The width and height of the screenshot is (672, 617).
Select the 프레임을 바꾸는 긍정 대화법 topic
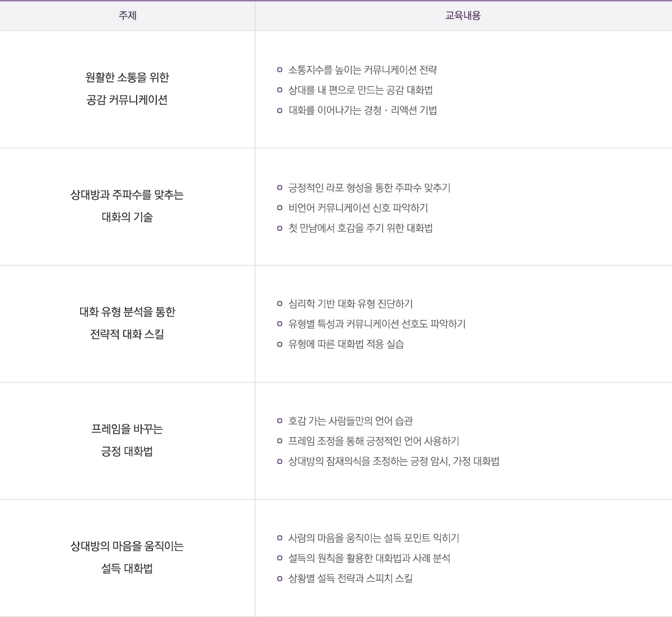pos(127,440)
